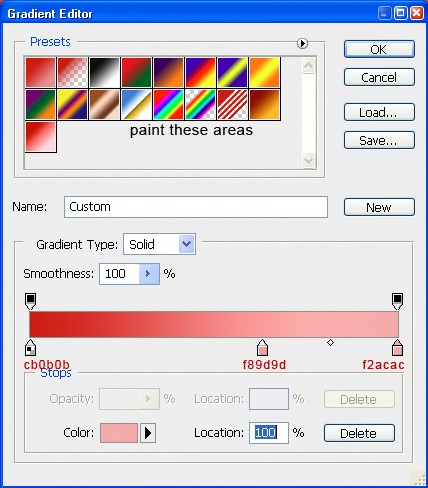Select the red-to-green gradient preset
Image resolution: width=428 pixels, height=488 pixels.
[136, 72]
